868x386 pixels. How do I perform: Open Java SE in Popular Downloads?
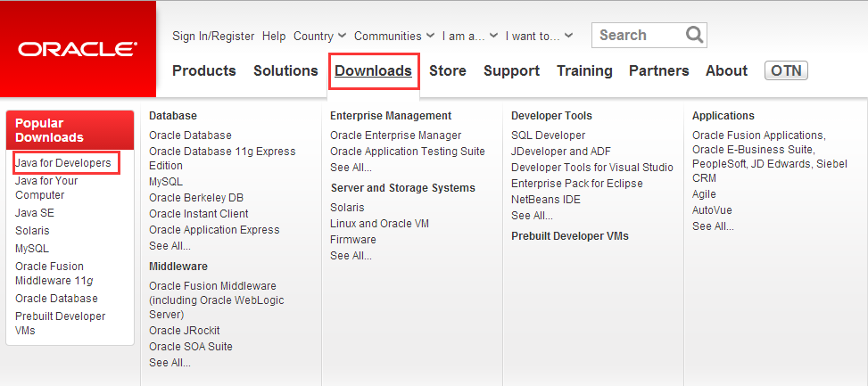coord(35,213)
